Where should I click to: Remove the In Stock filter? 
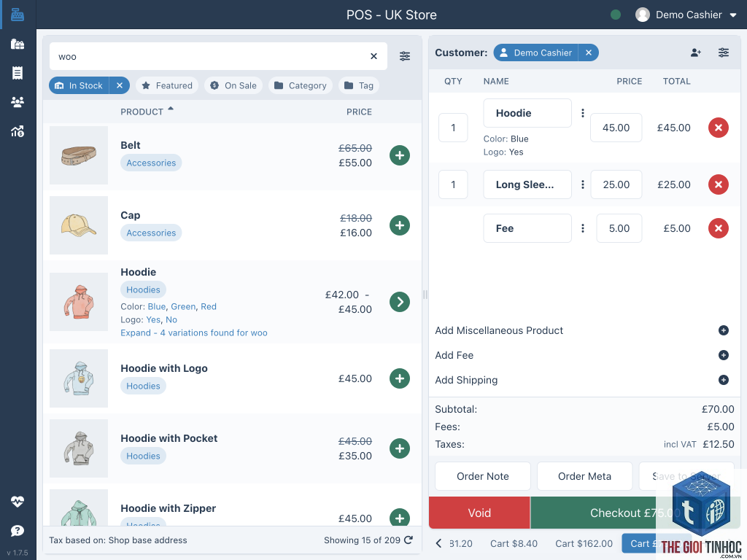120,85
